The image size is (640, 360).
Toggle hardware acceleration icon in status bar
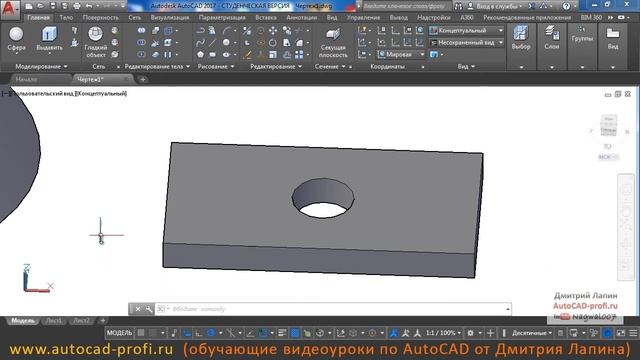608,333
